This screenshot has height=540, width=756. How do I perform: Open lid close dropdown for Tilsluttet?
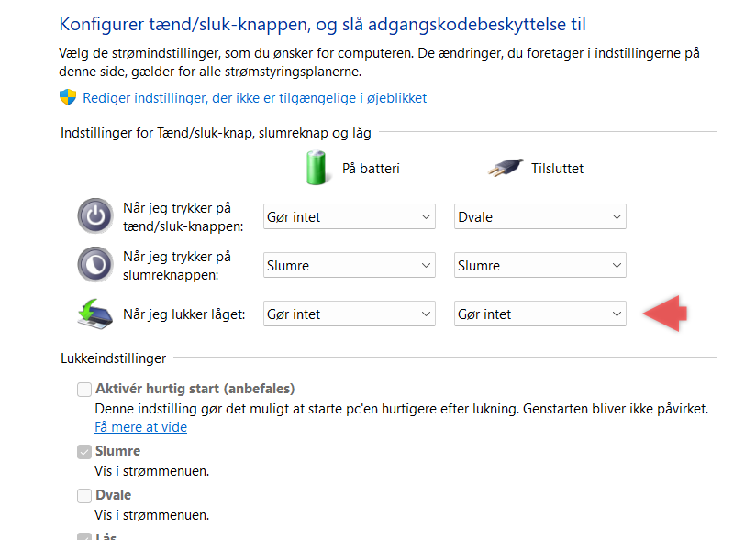(x=540, y=314)
